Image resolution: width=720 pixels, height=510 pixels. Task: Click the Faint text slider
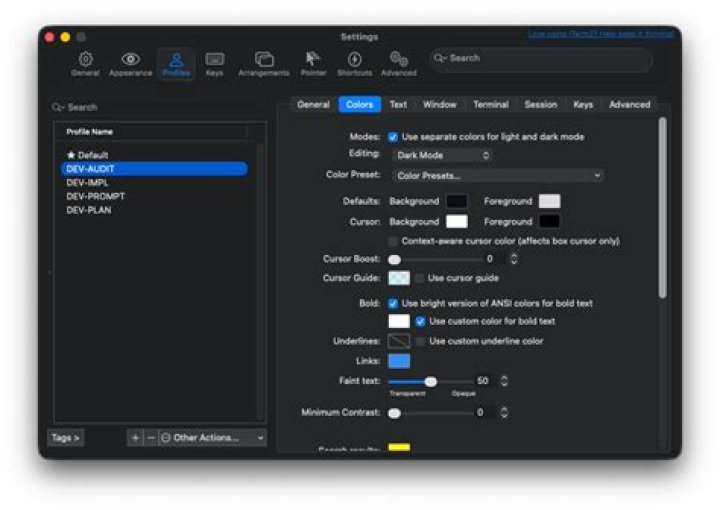click(x=430, y=381)
